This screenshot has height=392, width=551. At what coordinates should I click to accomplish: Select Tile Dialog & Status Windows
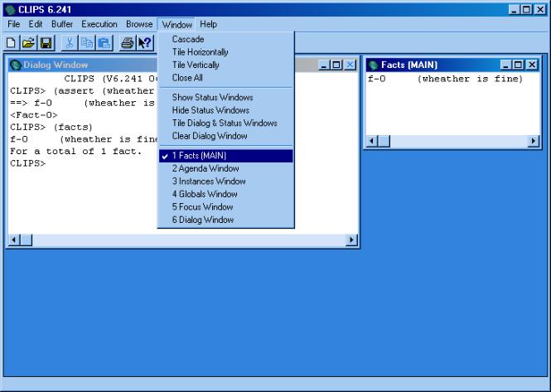click(225, 123)
